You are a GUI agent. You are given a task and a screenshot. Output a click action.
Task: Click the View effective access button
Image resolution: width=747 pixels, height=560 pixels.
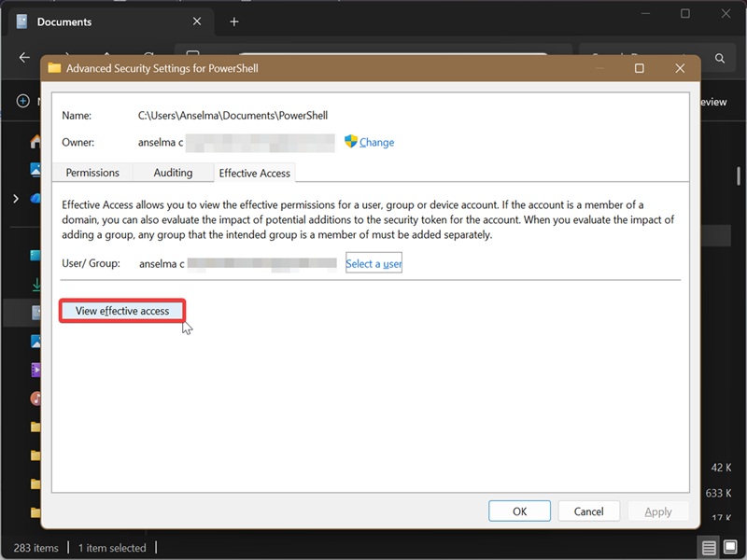tap(122, 311)
